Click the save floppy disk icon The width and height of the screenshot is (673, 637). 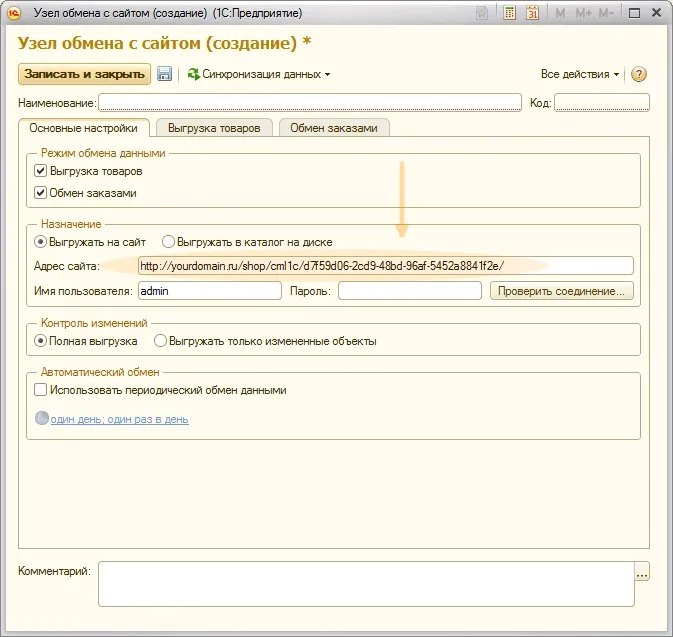[x=165, y=74]
